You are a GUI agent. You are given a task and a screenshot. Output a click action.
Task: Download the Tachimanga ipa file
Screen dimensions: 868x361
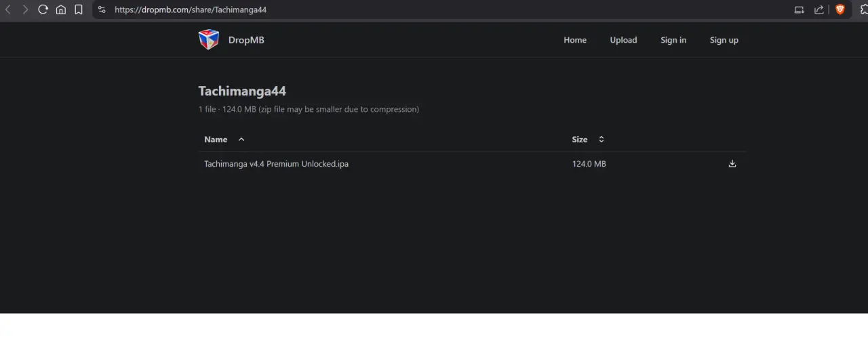pyautogui.click(x=732, y=164)
